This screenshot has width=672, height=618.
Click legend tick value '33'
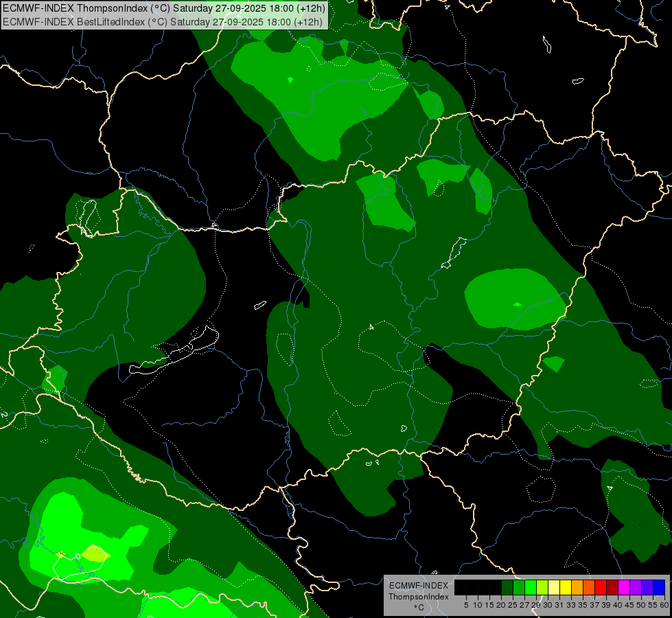click(x=571, y=605)
